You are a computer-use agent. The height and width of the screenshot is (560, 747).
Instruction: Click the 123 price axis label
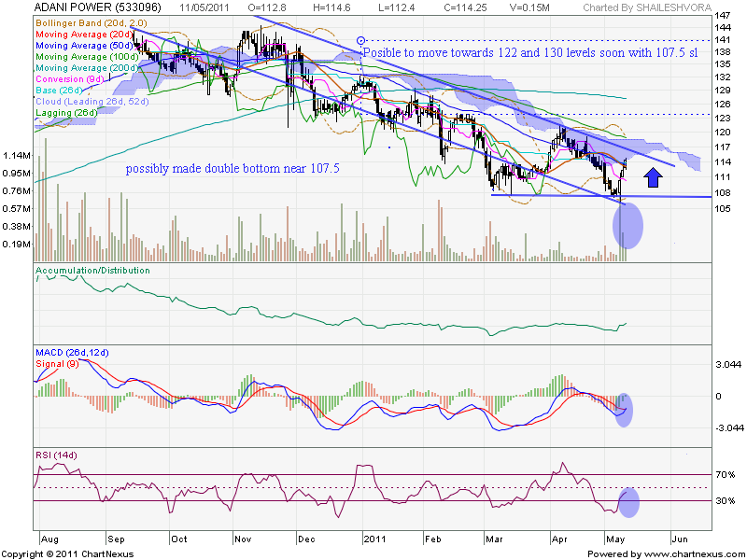[x=720, y=118]
